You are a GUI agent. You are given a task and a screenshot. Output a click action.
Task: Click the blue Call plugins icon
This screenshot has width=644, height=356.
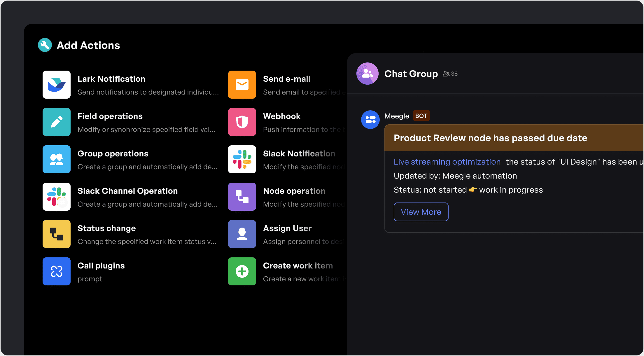(57, 271)
